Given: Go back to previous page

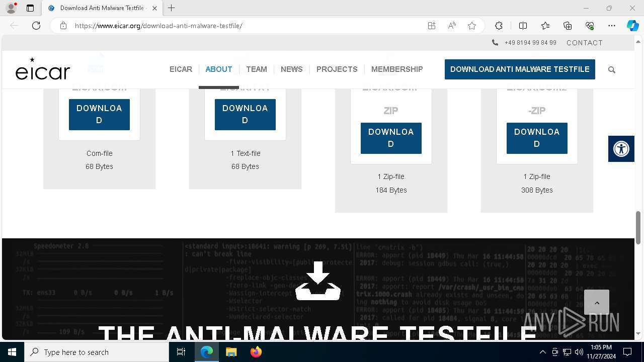Looking at the screenshot, I should pyautogui.click(x=14, y=26).
